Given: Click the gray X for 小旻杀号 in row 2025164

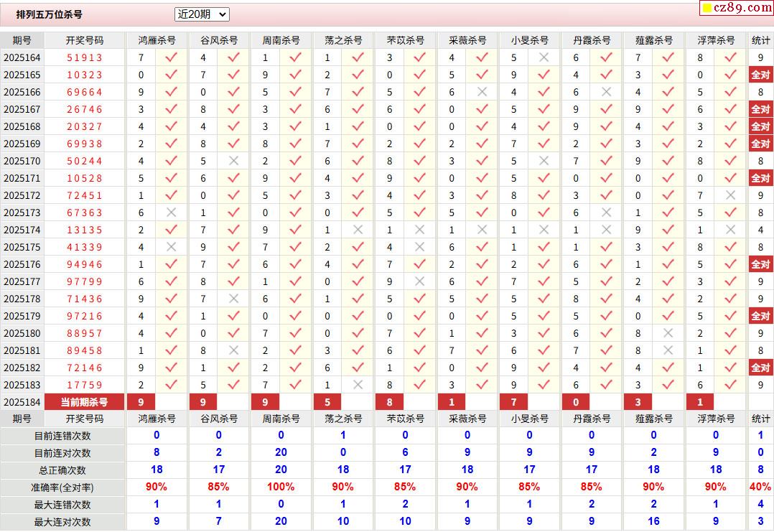Looking at the screenshot, I should pyautogui.click(x=544, y=57).
